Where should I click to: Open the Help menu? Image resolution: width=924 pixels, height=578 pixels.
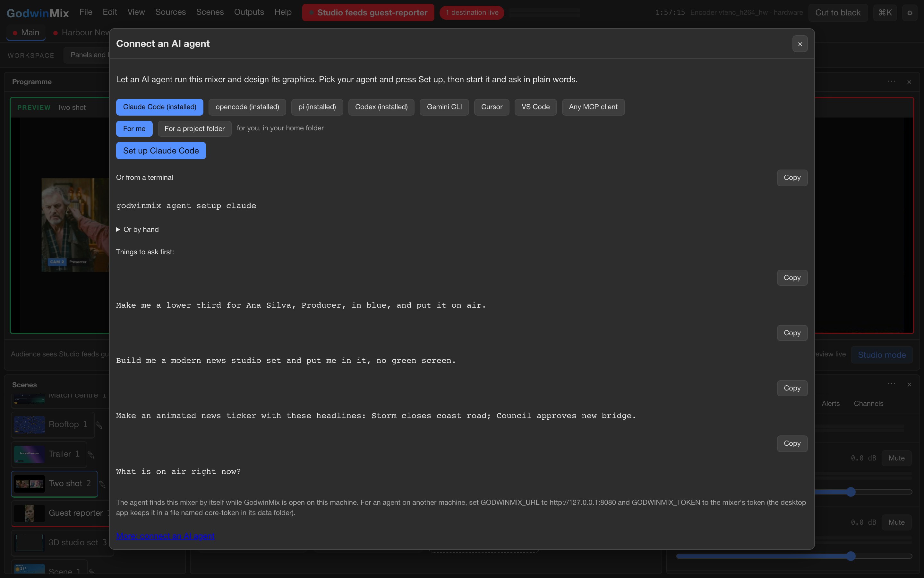tap(283, 12)
